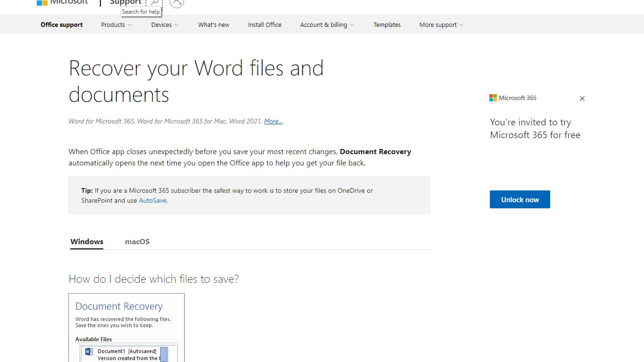The width and height of the screenshot is (644, 362).
Task: Click 'You're invited to try Microsoft 365' text
Action: [535, 129]
